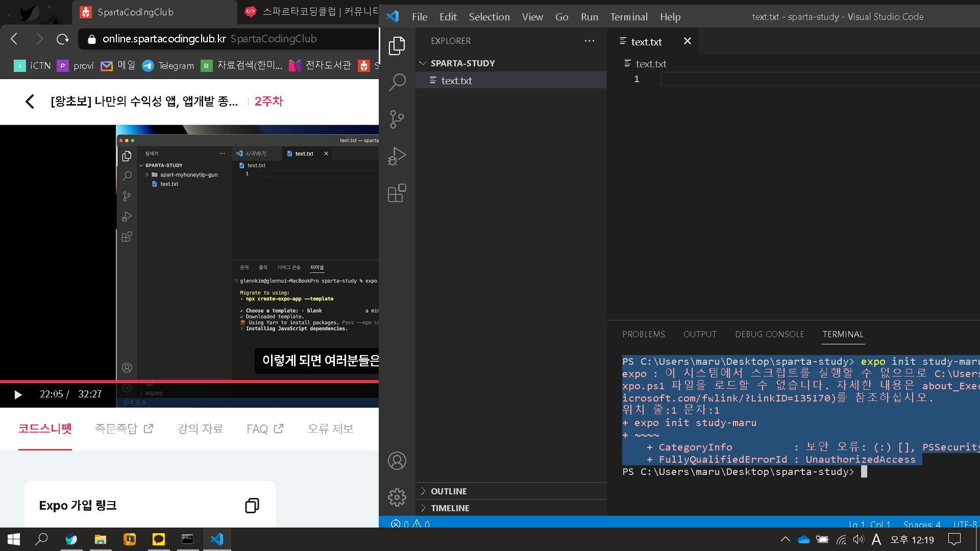The width and height of the screenshot is (980, 551).
Task: Select the 오류 제보 tab
Action: pos(330,429)
